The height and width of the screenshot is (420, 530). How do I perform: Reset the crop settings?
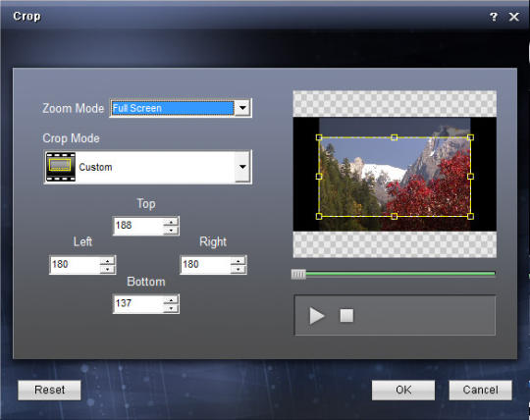click(x=49, y=390)
